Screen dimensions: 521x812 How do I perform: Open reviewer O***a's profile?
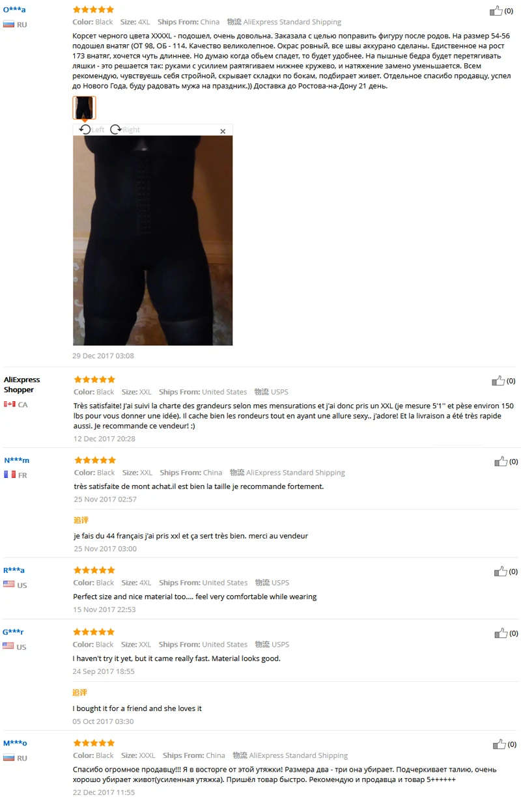tap(14, 10)
